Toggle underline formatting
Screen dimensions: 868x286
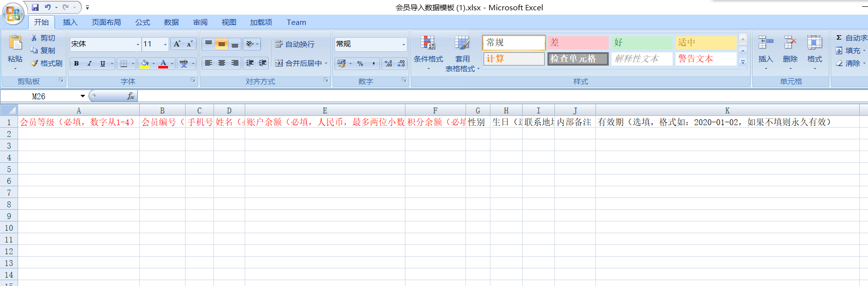[x=103, y=64]
